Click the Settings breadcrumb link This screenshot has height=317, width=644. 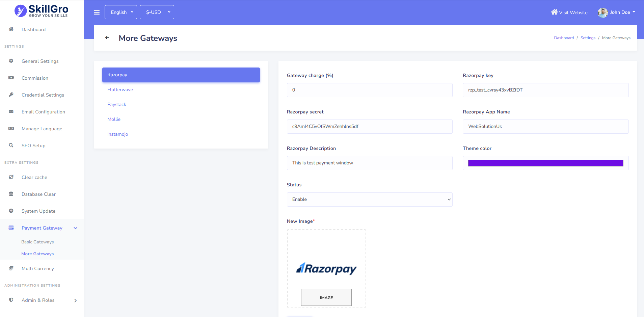[x=588, y=38]
